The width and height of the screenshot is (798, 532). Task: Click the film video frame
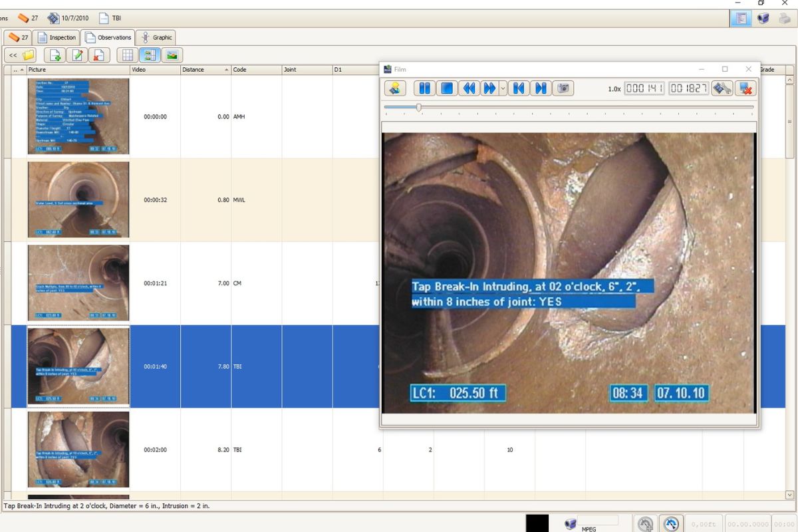point(570,273)
